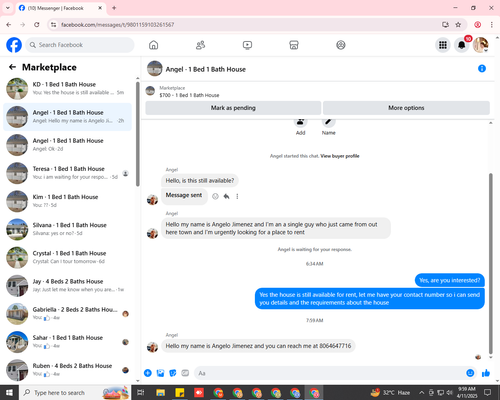Viewport: 500px width, 400px height.
Task: Open Teresa - 1 Bed 1 Bath House chat
Action: [67, 173]
